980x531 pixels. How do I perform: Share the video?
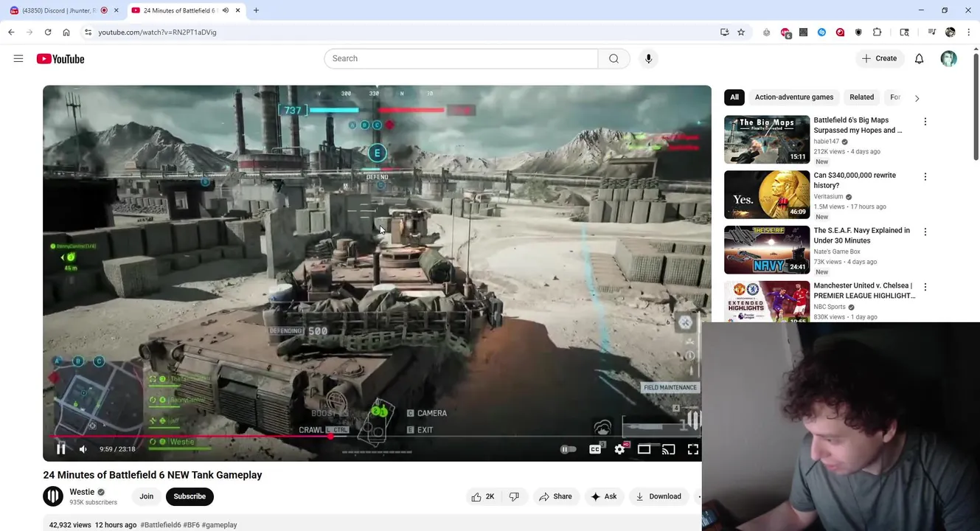pos(555,497)
